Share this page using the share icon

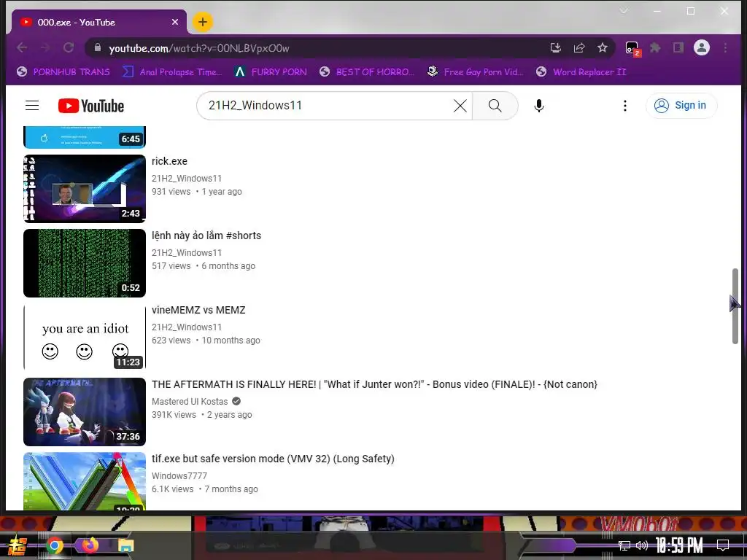tap(578, 47)
